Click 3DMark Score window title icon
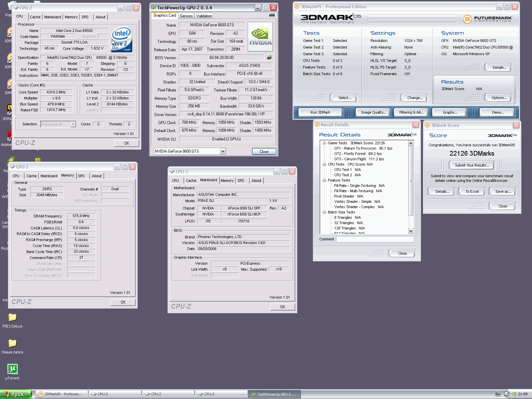Screen dimensions: 532x399 tap(427, 125)
